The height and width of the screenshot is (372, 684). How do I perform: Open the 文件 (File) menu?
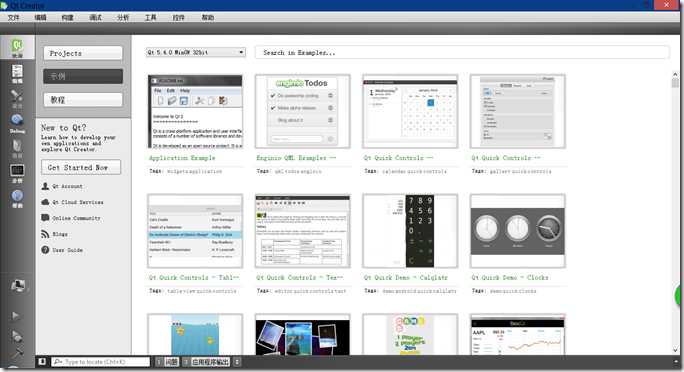coord(14,17)
